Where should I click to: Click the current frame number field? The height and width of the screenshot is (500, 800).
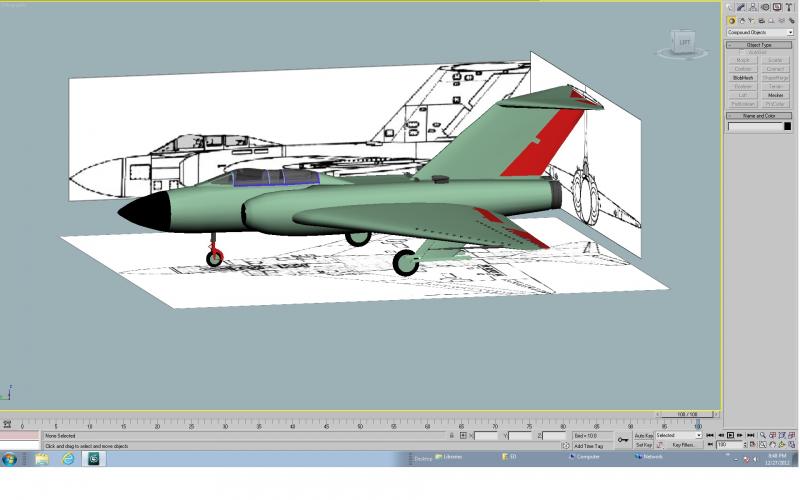tap(730, 445)
